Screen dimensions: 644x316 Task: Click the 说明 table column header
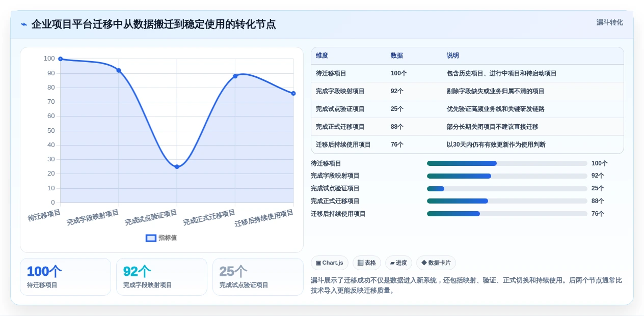pos(453,56)
